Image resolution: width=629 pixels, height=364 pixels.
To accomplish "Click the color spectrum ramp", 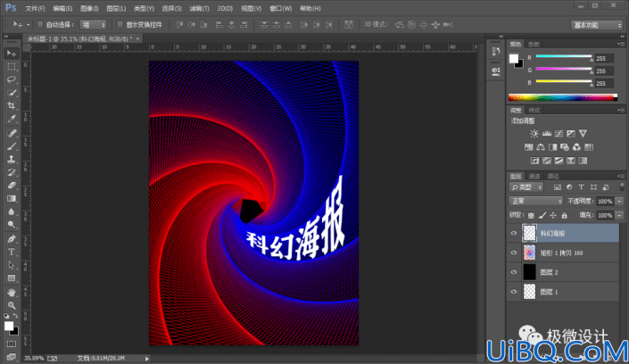I will tap(563, 97).
